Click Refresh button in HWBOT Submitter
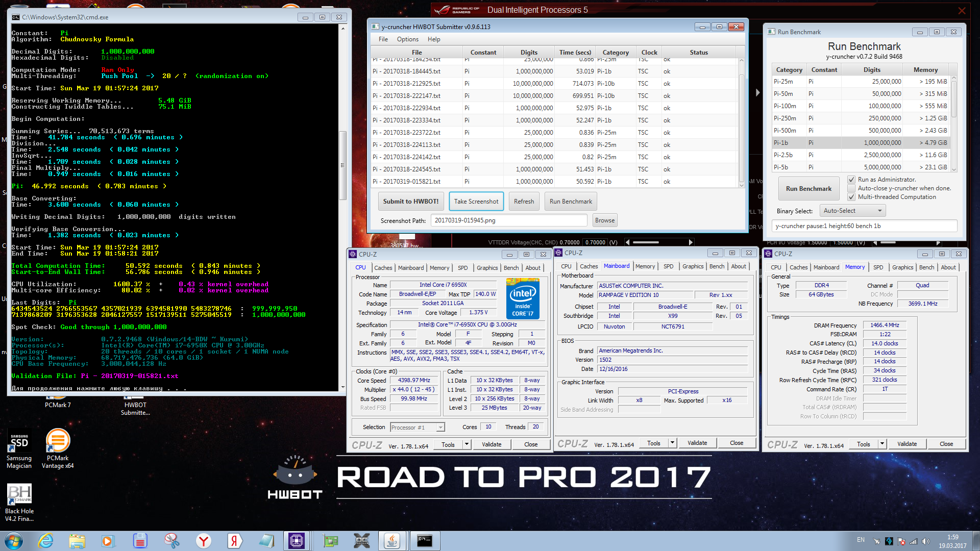The width and height of the screenshot is (980, 551). click(x=524, y=202)
